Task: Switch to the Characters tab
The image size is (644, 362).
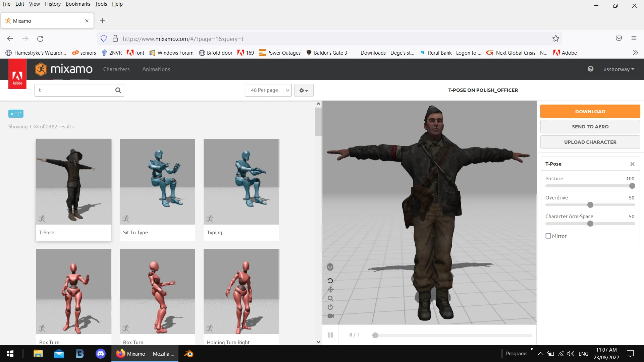Action: click(x=116, y=69)
